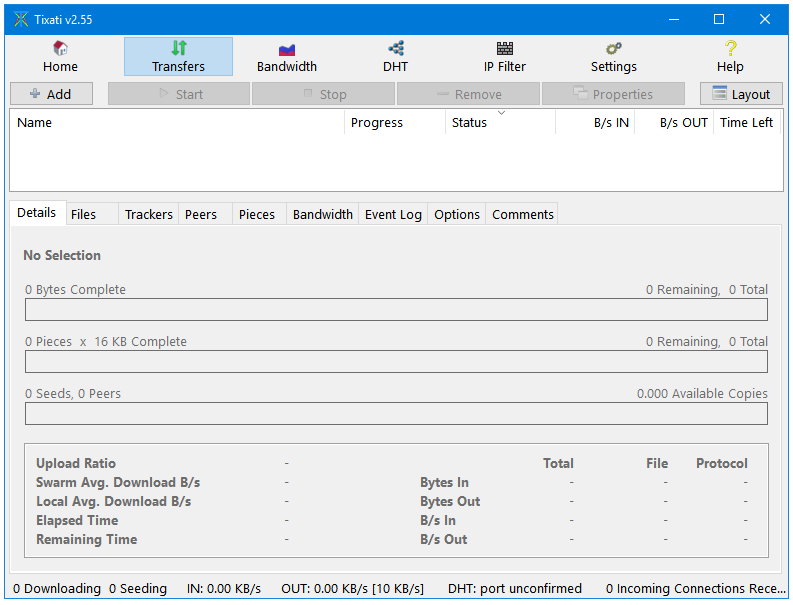This screenshot has height=605, width=793.
Task: Click the 'Swarm Avg. Download B/s' label
Action: [118, 483]
